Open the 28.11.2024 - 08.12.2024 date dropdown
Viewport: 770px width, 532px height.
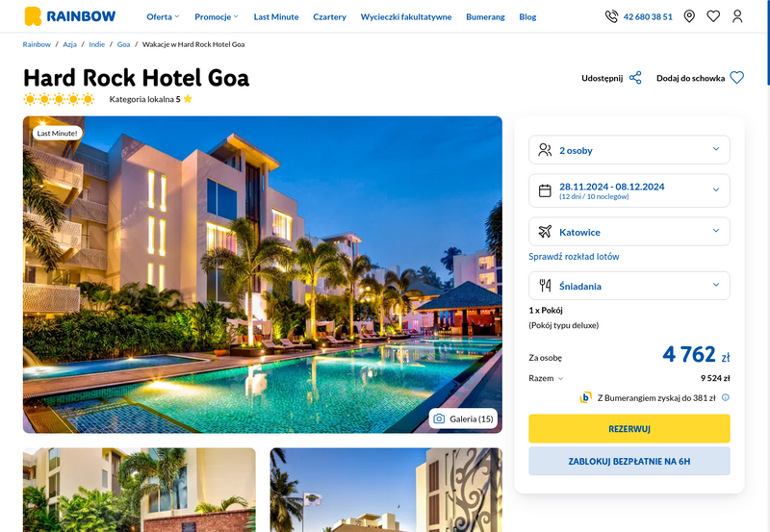pos(629,190)
